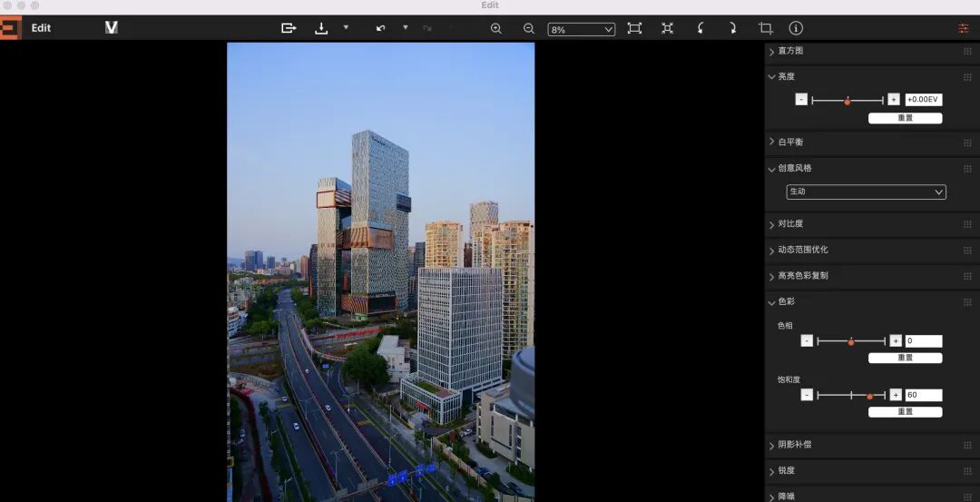Click 重置 reset under brightness
Image resolution: width=980 pixels, height=502 pixels.
[x=905, y=118]
